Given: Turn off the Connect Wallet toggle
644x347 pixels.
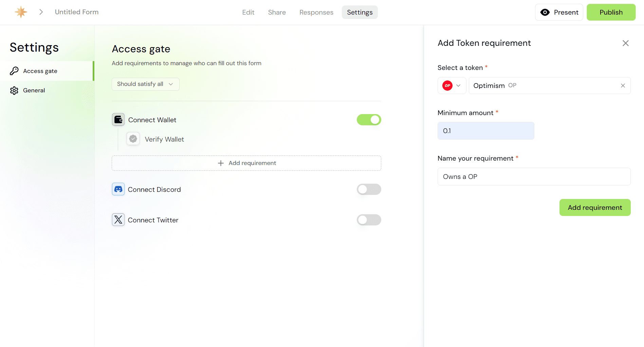Looking at the screenshot, I should 369,120.
